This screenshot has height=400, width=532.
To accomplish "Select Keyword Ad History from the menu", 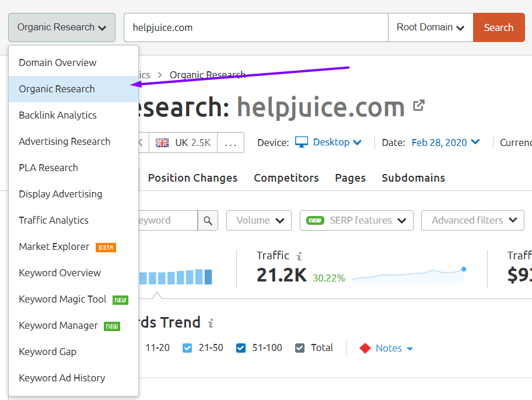I will [x=73, y=378].
